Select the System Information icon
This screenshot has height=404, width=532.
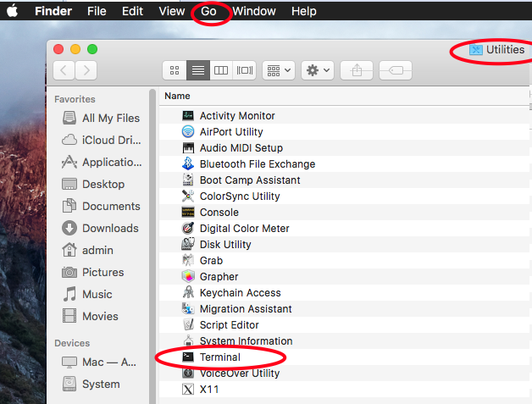188,340
